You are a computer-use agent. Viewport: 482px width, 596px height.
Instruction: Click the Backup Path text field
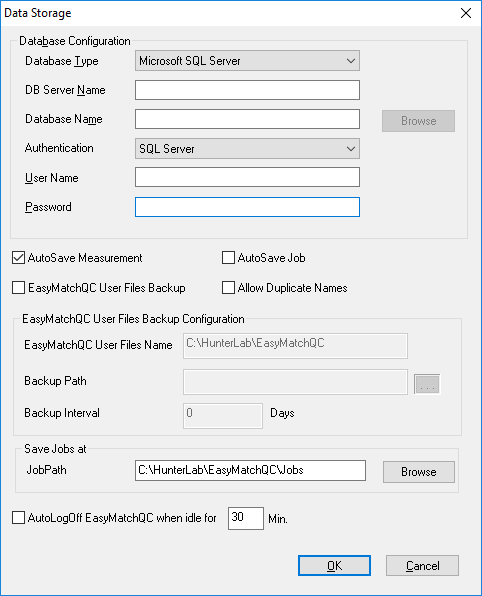(295, 382)
